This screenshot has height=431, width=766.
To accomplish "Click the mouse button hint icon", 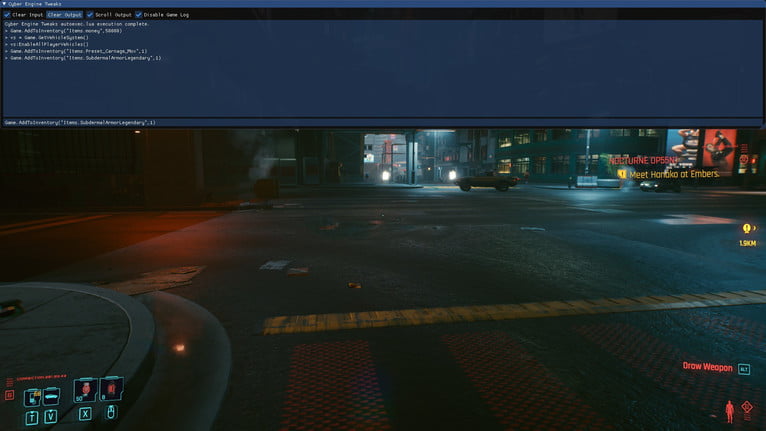I will pyautogui.click(x=111, y=412).
